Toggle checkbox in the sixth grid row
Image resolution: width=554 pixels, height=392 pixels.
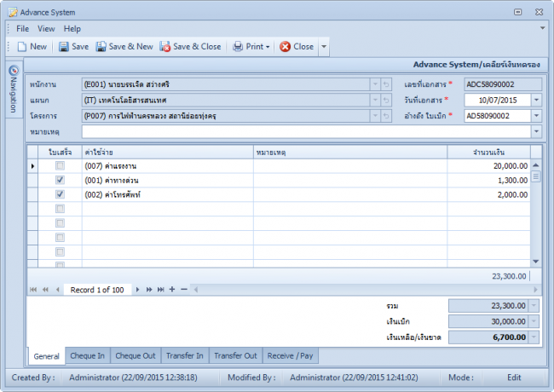point(60,237)
